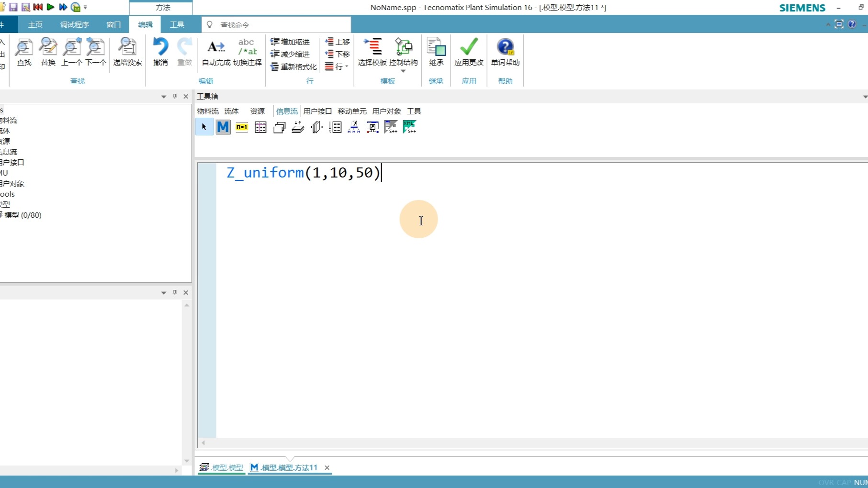Select the CardFile object in toolbox

(x=279, y=127)
